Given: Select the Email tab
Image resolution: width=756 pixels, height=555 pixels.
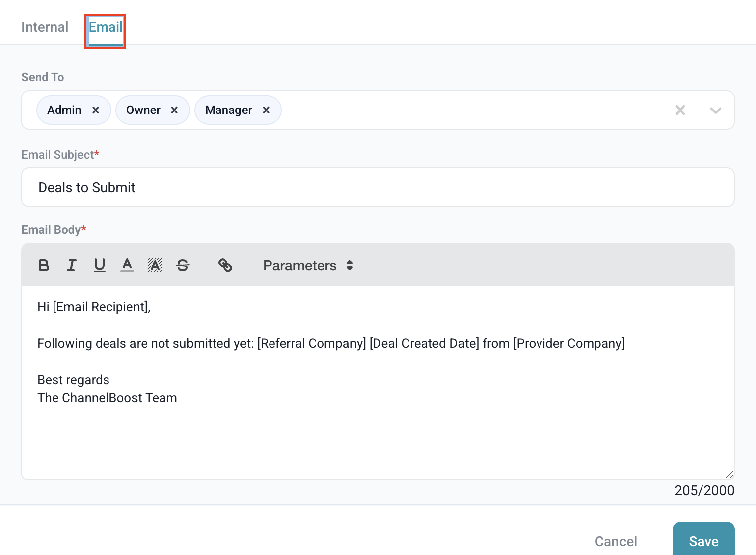Looking at the screenshot, I should pyautogui.click(x=106, y=27).
